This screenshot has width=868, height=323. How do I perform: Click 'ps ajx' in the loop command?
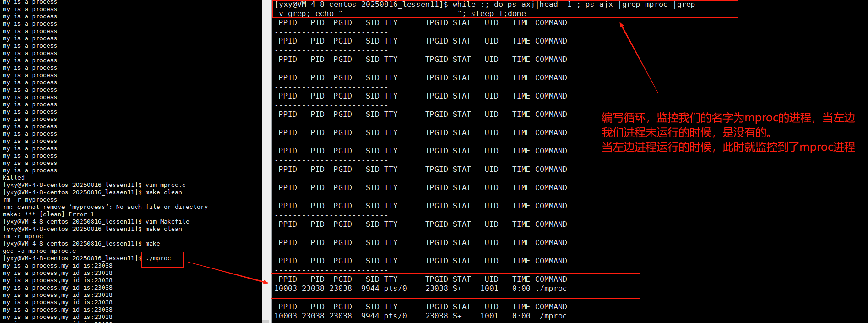click(x=599, y=5)
